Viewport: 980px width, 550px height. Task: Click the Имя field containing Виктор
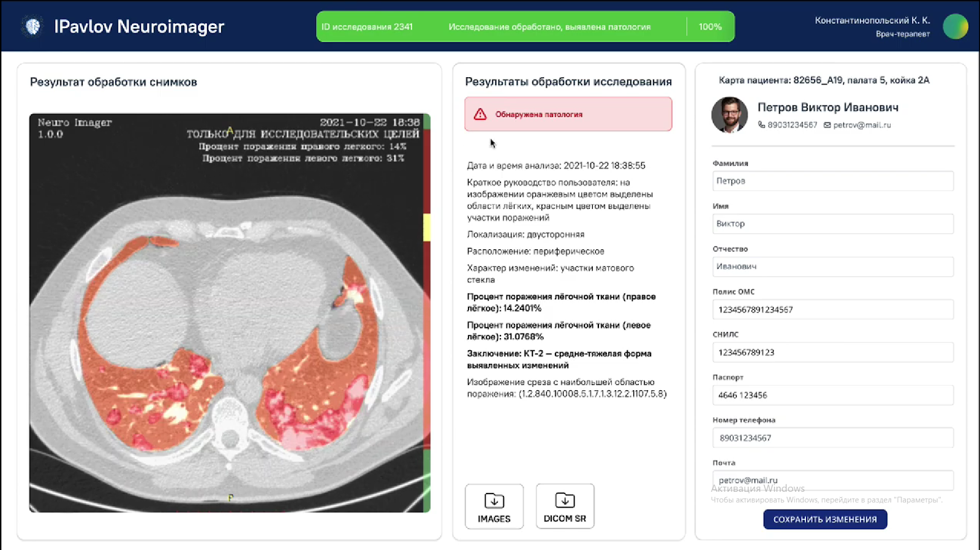833,224
